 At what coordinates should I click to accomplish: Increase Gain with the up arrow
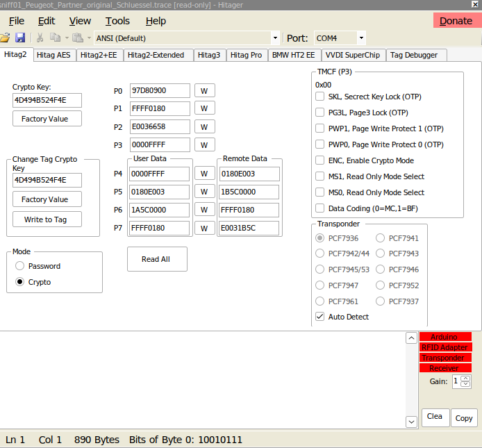(x=465, y=378)
